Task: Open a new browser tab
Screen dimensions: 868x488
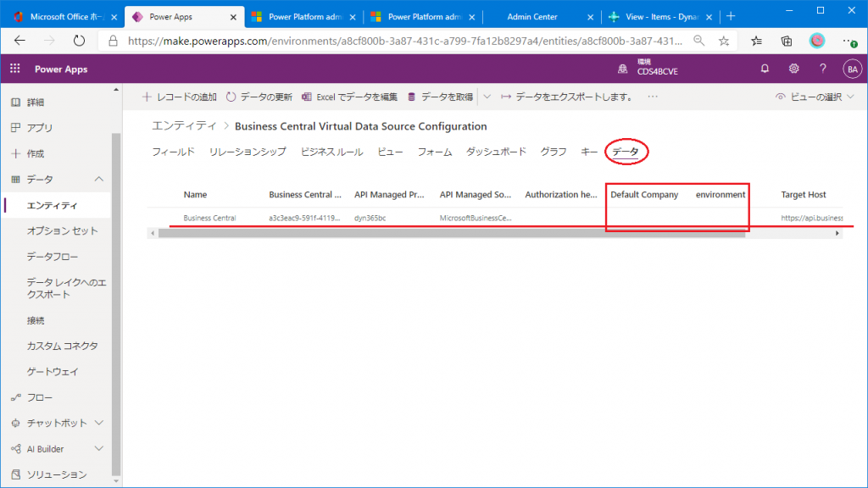Action: coord(731,17)
